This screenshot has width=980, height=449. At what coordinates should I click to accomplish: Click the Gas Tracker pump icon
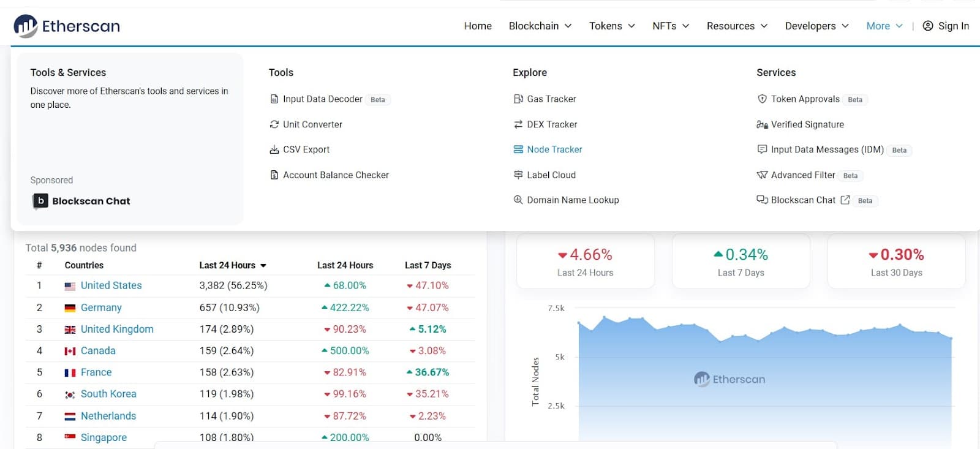[x=518, y=99]
